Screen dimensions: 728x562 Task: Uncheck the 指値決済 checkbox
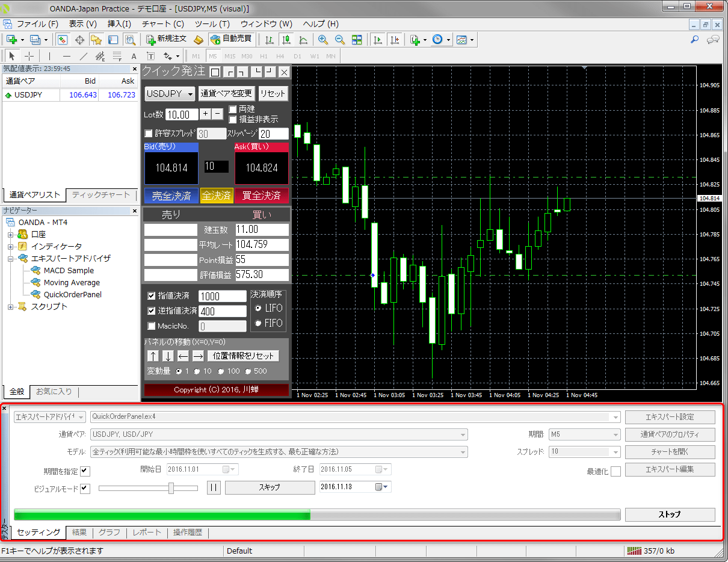tap(152, 295)
